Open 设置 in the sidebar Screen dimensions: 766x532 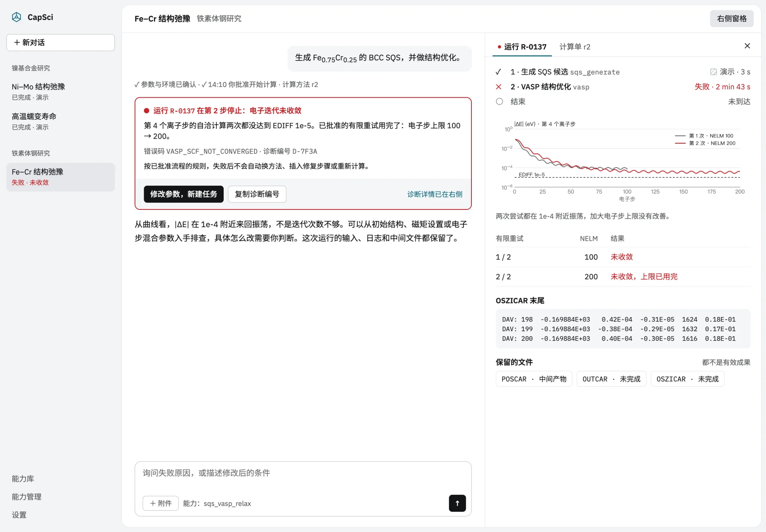pos(19,515)
